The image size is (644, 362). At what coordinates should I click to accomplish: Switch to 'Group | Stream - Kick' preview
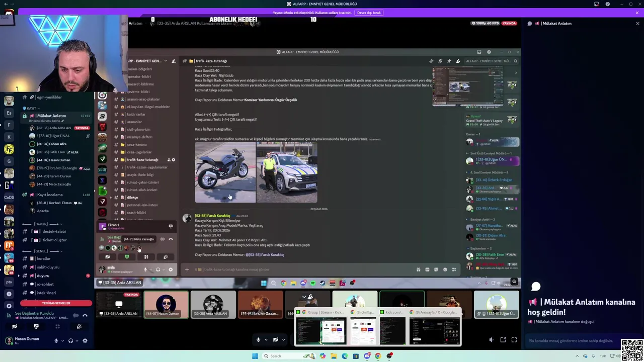point(320,327)
